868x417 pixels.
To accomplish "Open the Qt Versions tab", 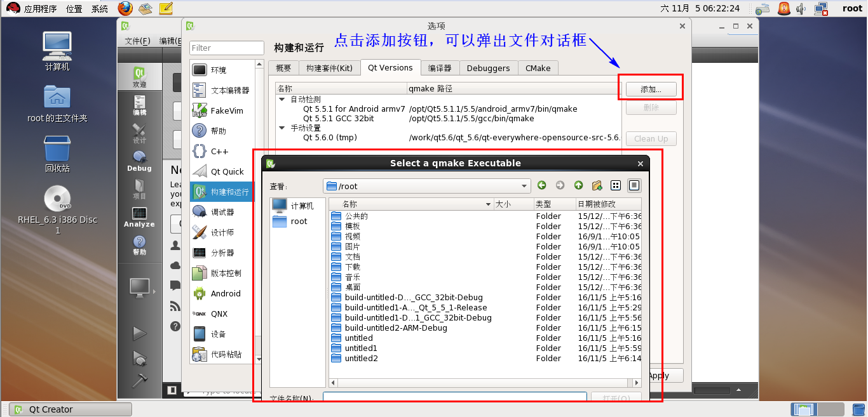I will (x=390, y=67).
